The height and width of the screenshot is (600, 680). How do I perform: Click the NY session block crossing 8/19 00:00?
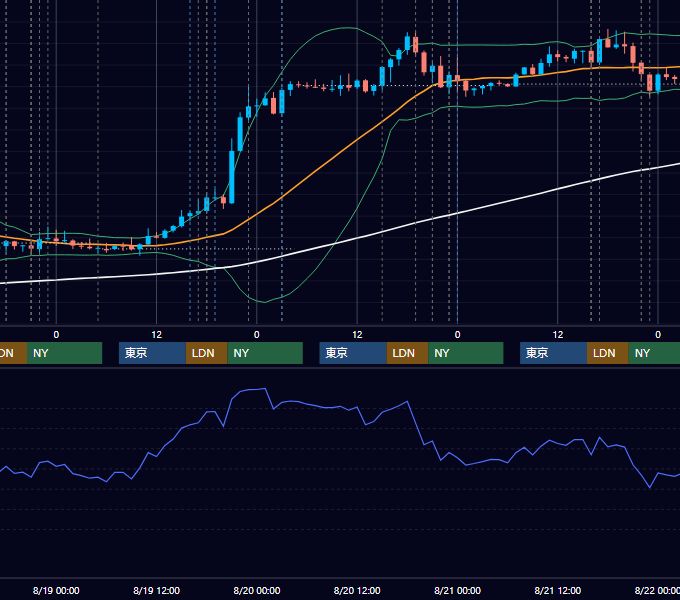(64, 353)
